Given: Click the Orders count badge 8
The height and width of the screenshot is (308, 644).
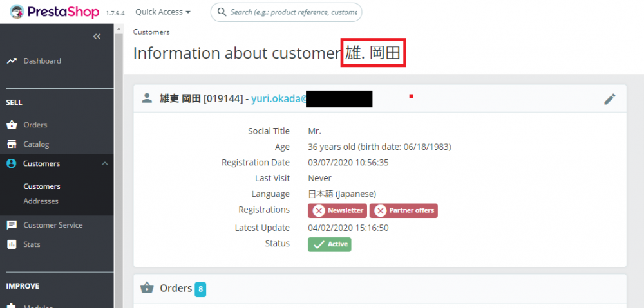Looking at the screenshot, I should (x=200, y=289).
